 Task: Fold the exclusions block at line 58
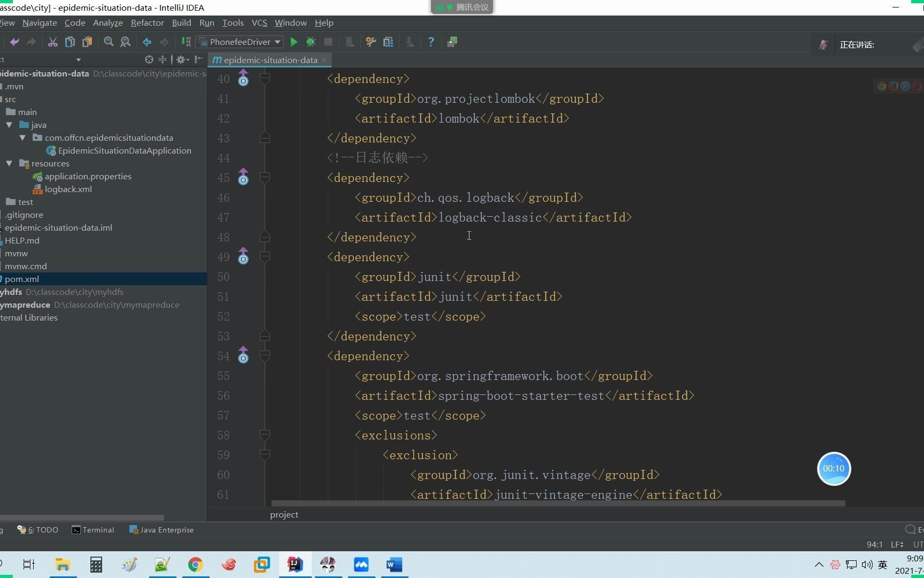[265, 435]
